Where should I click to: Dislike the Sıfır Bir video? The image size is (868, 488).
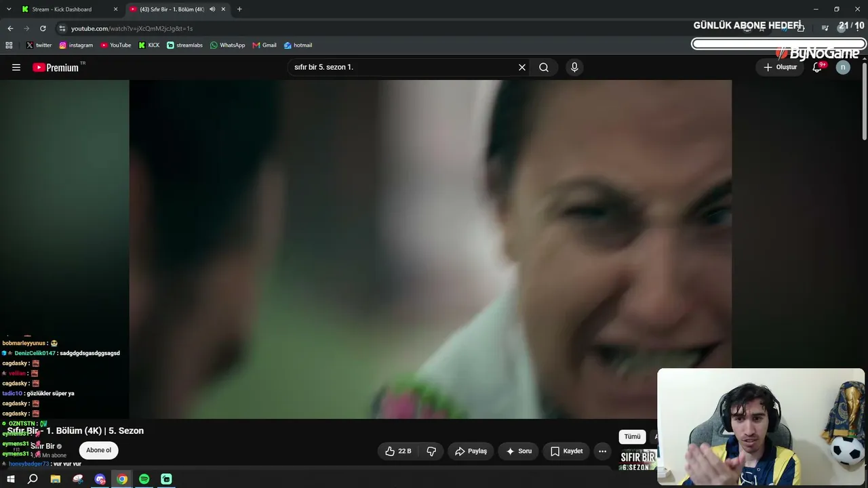(x=431, y=451)
